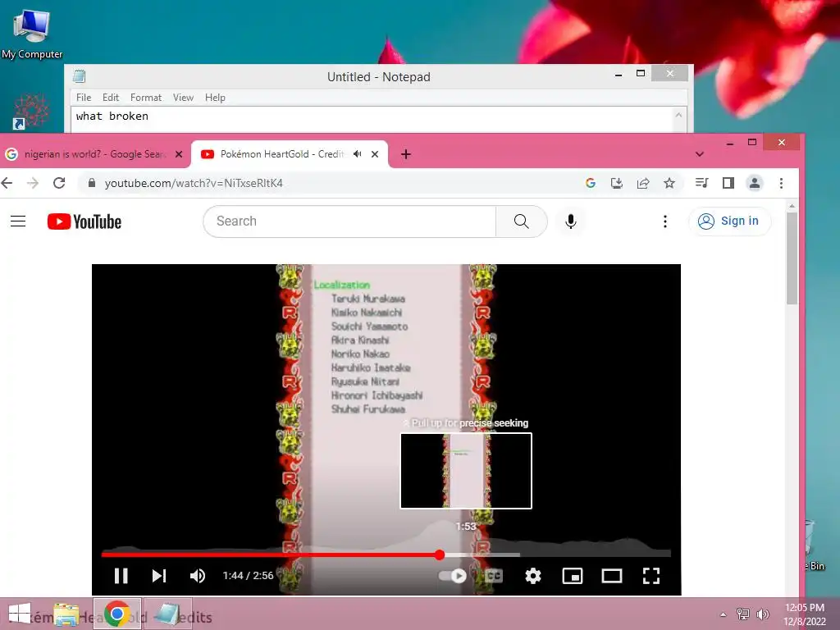Open File Explorer from taskbar

coord(66,614)
